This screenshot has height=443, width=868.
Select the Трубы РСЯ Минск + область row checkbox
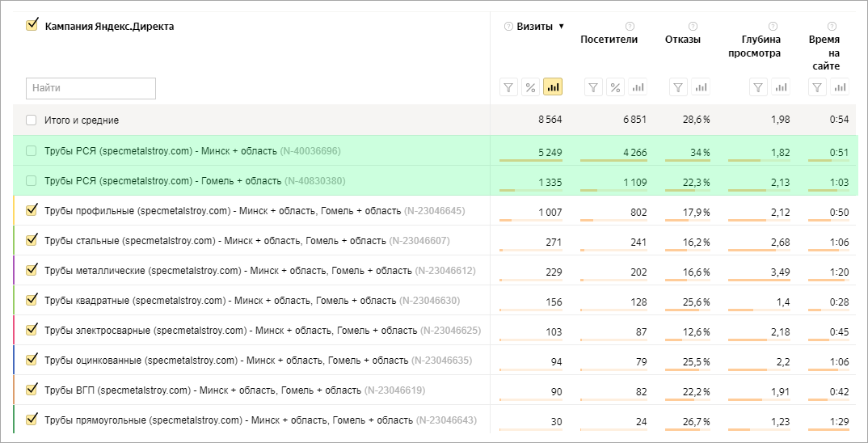point(32,150)
